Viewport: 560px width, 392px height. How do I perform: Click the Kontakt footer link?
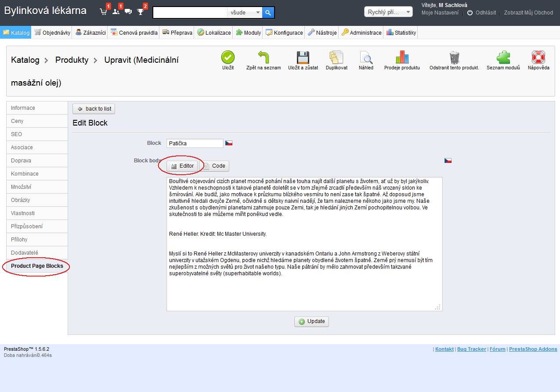tap(444, 349)
